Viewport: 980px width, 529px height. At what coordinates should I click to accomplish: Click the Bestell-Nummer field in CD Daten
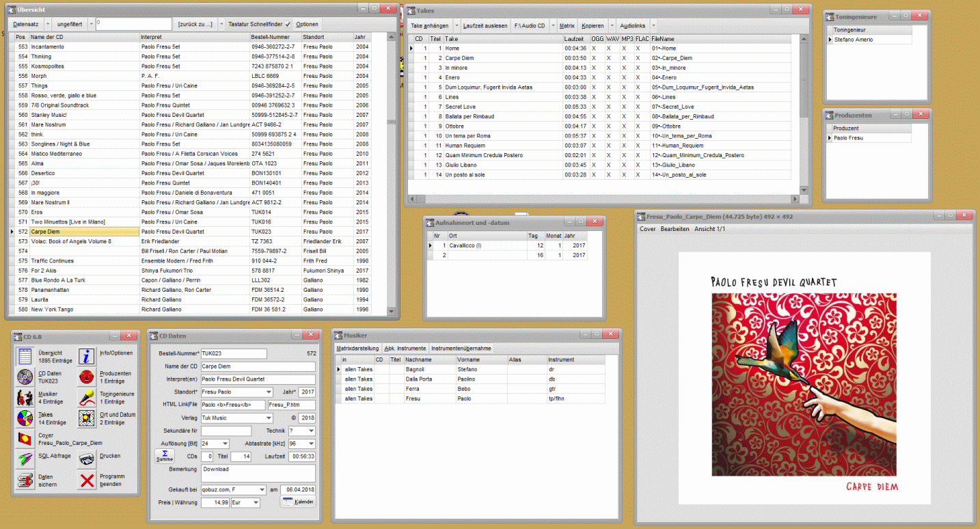coord(233,353)
